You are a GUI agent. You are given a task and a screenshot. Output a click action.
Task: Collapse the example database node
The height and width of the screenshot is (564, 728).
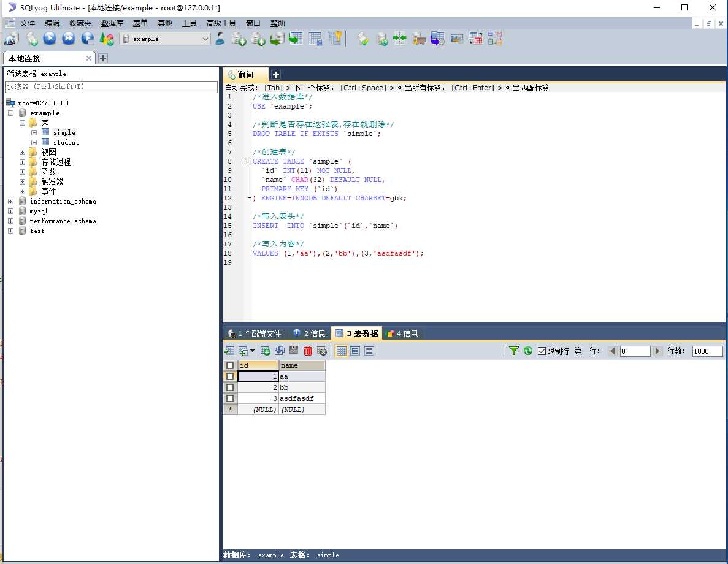click(10, 113)
